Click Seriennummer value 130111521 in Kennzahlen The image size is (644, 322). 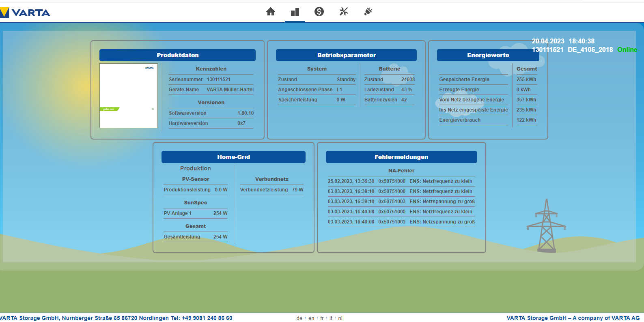218,79
